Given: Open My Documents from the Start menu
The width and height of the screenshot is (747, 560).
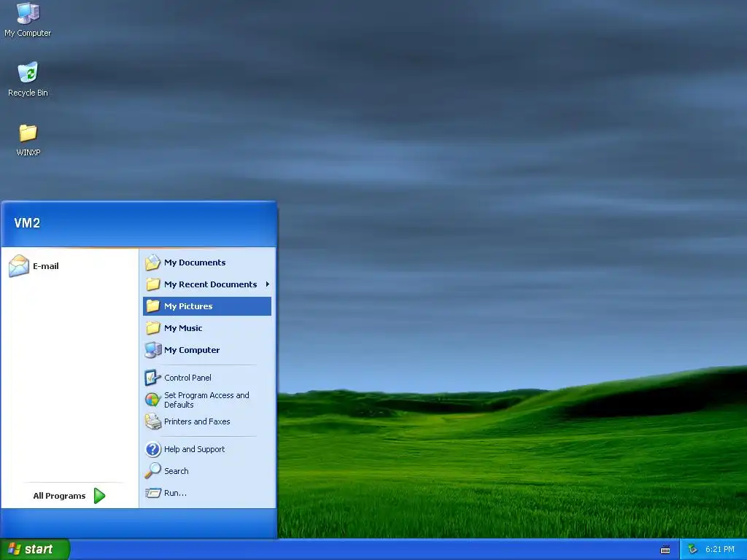Looking at the screenshot, I should tap(206, 262).
